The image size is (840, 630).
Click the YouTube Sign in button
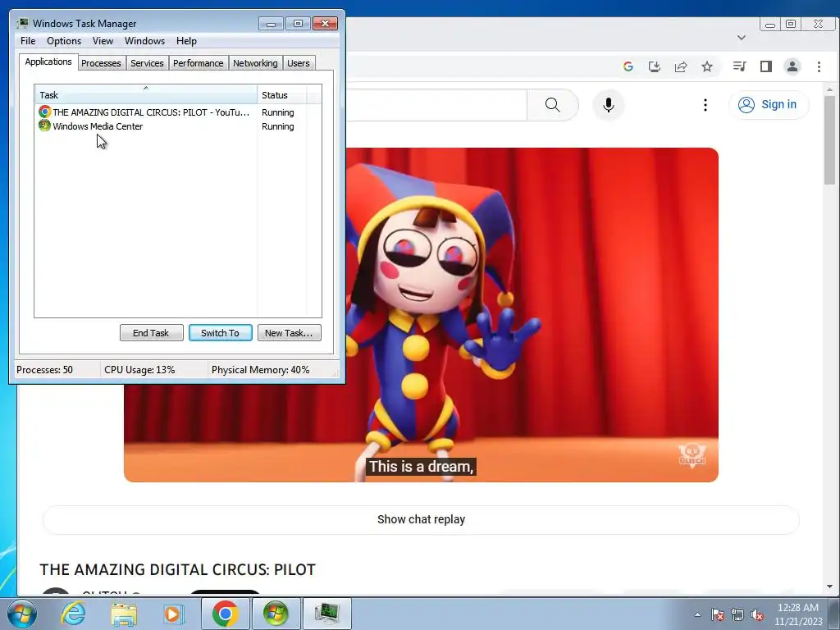(x=768, y=104)
